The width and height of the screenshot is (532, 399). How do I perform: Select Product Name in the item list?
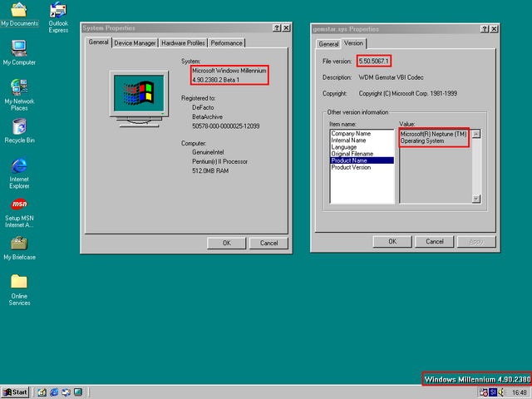tap(362, 160)
